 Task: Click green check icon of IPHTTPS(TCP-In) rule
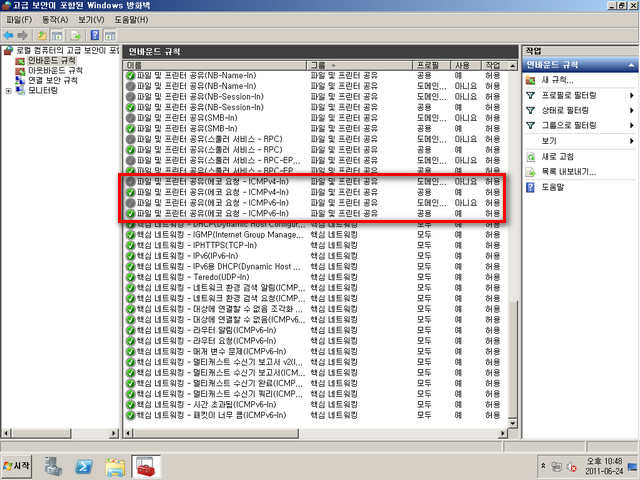tap(131, 245)
